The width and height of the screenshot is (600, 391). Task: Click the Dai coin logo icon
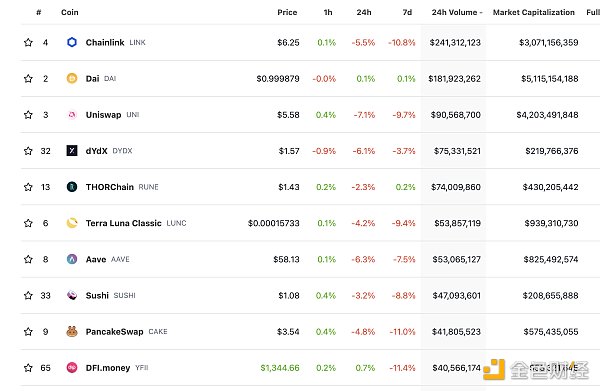point(72,78)
